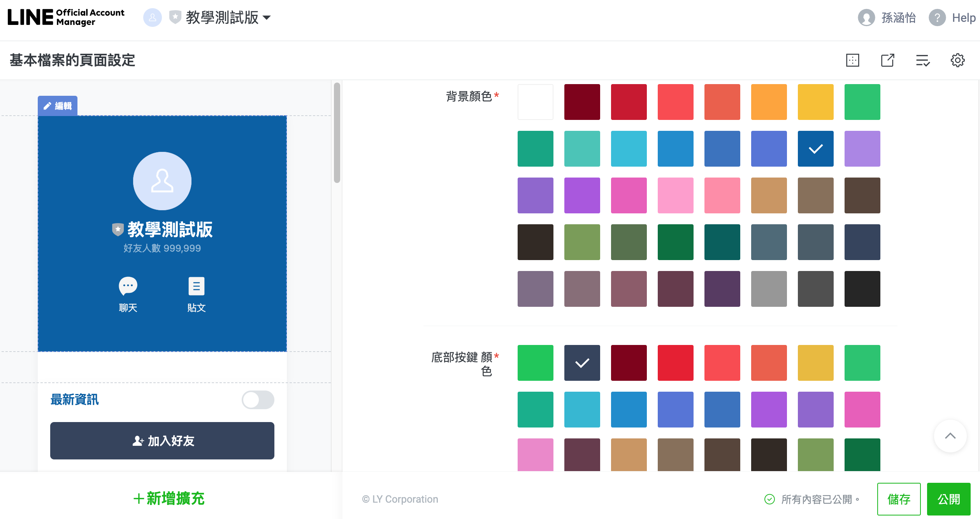Open the external preview link icon
Screen dimensions: 980x519
pos(888,60)
